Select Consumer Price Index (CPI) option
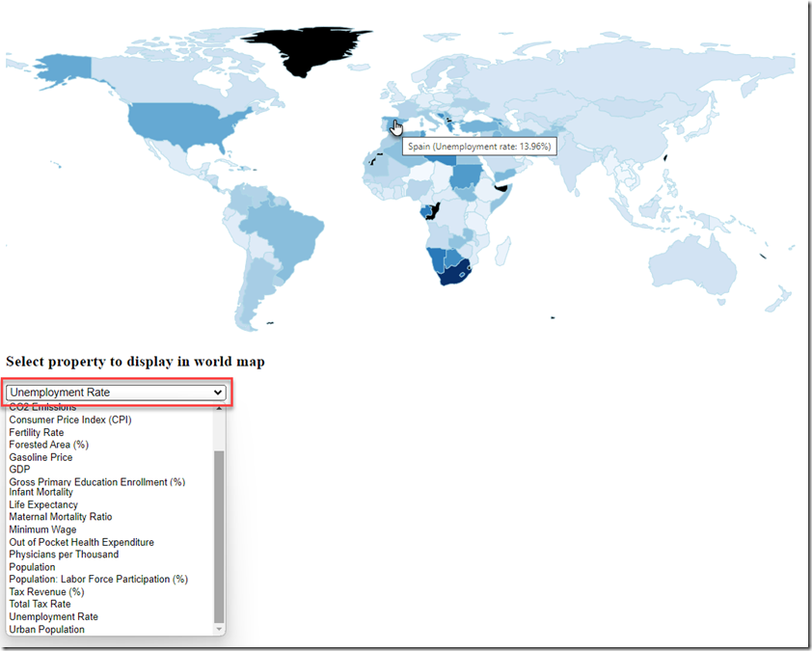This screenshot has width=812, height=651. click(x=69, y=420)
